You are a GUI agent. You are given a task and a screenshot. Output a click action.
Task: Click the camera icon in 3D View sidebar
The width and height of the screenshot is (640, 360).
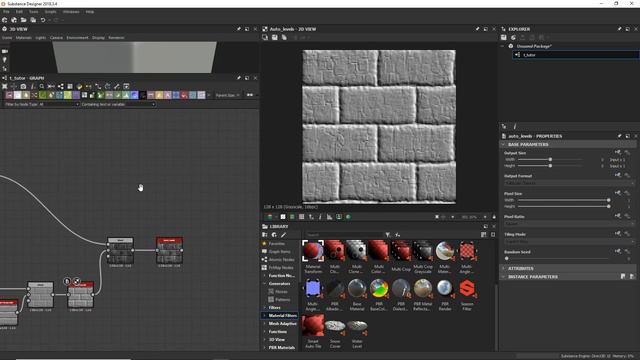(x=4, y=51)
